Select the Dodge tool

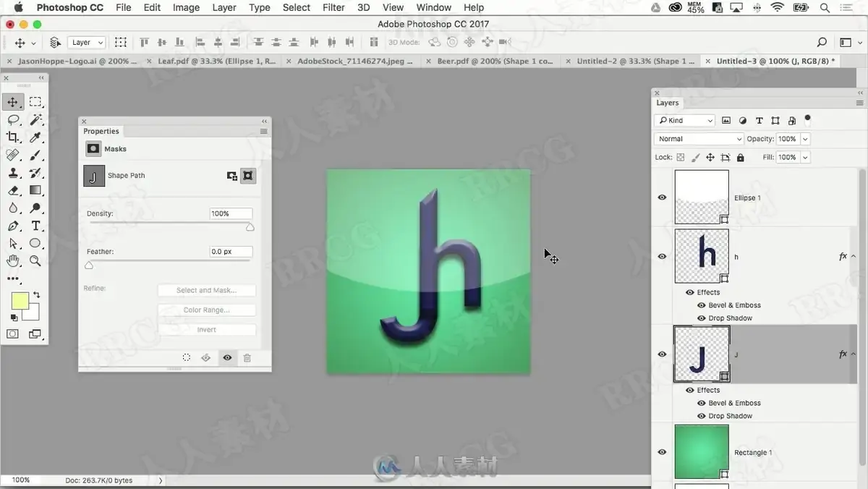[35, 208]
